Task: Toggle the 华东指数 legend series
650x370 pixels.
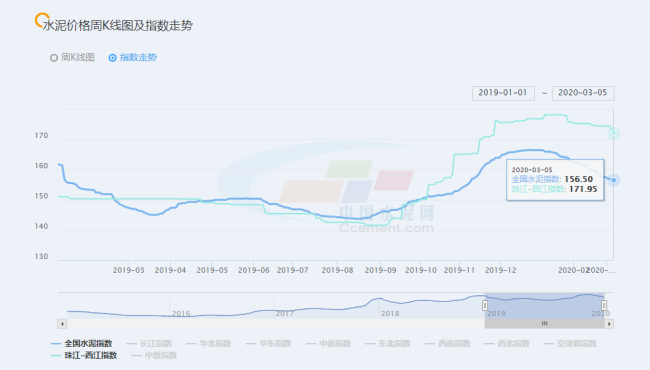Action: pyautogui.click(x=268, y=343)
